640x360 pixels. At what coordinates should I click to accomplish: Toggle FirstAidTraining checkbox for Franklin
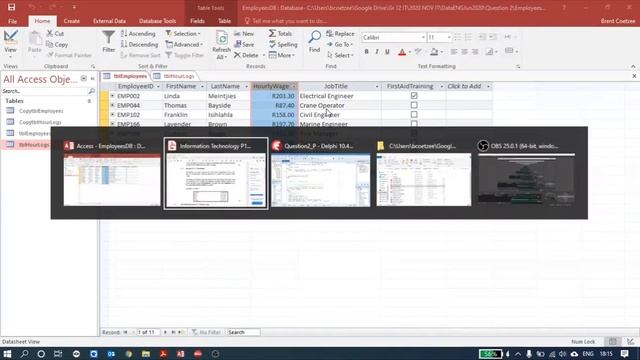(x=414, y=114)
